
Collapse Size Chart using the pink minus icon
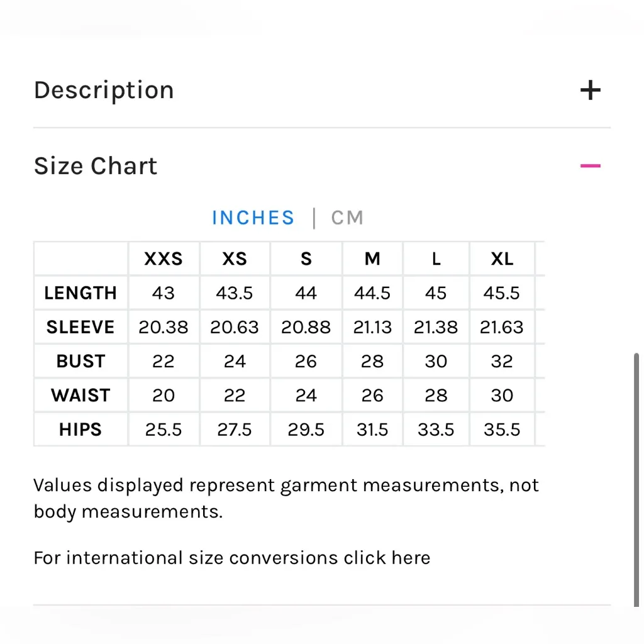tap(590, 166)
